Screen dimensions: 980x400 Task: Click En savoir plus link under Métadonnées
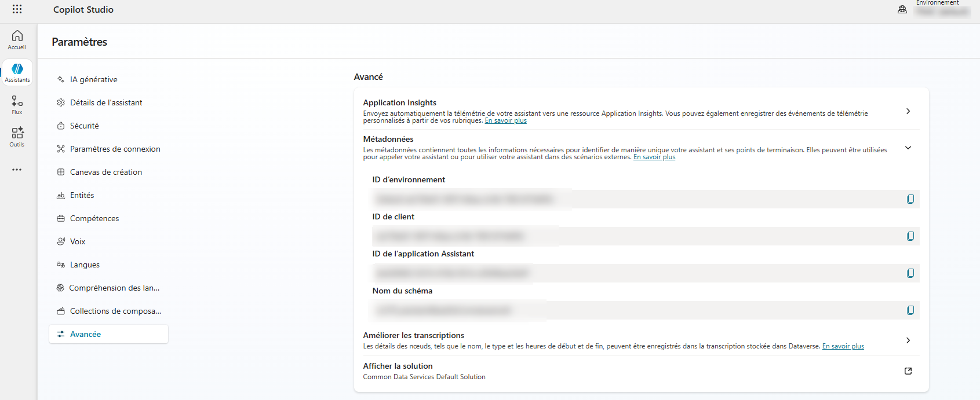tap(654, 157)
